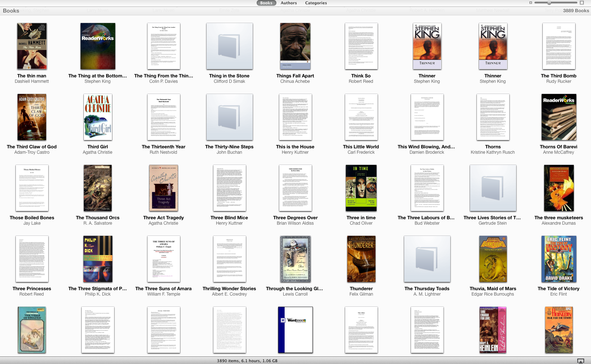
Task: Select The Thin Man book cover
Action: tap(32, 46)
